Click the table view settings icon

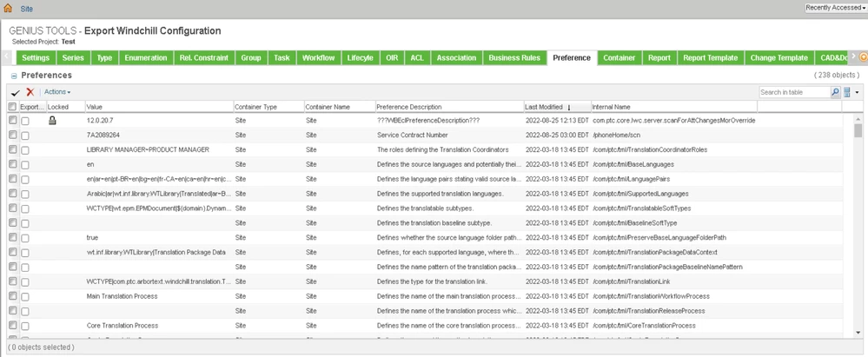pos(847,92)
